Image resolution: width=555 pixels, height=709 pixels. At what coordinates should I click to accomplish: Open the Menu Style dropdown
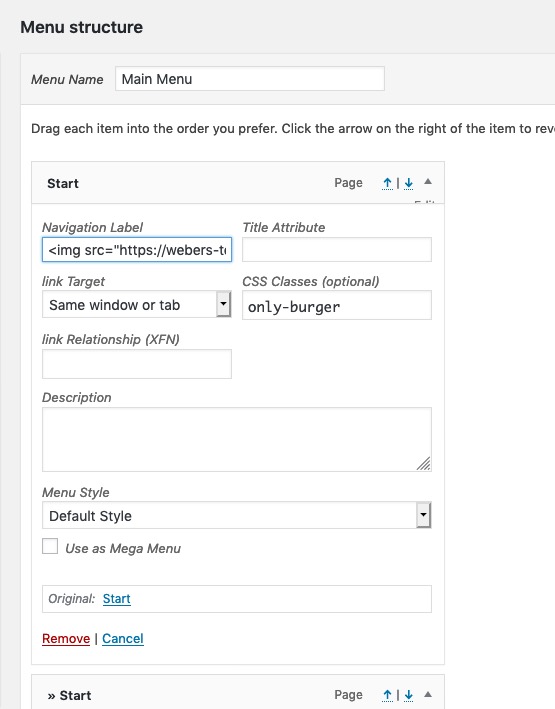[237, 515]
